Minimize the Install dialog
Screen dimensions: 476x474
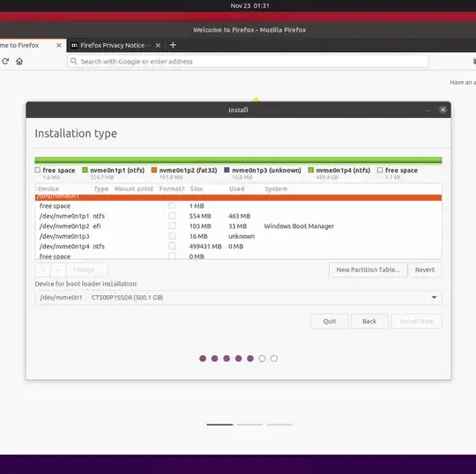pyautogui.click(x=428, y=110)
